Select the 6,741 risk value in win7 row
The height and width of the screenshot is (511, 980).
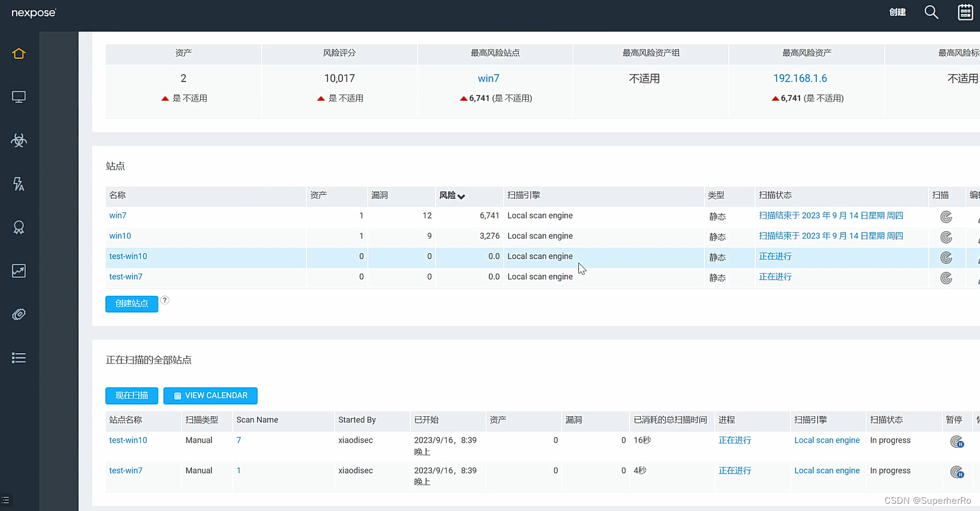pyautogui.click(x=489, y=216)
